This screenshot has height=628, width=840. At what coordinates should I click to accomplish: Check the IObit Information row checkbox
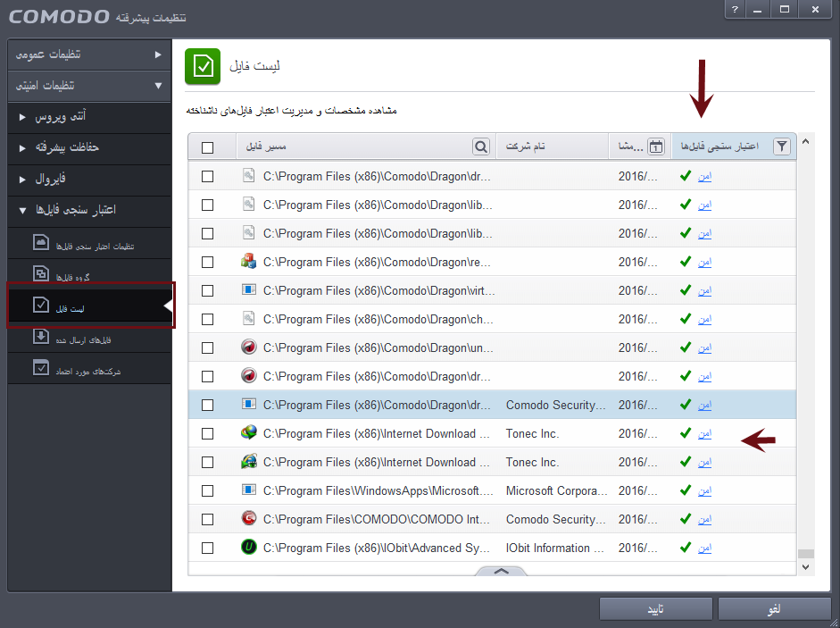point(207,548)
